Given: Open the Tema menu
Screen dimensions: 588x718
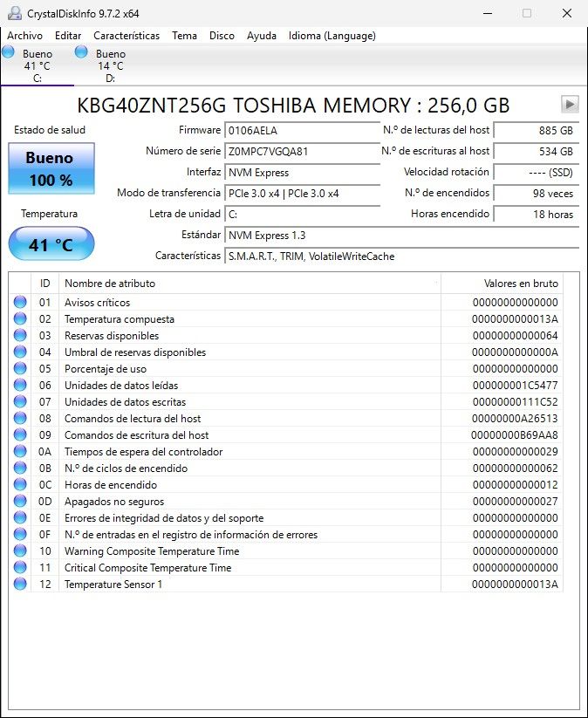Looking at the screenshot, I should tap(185, 36).
